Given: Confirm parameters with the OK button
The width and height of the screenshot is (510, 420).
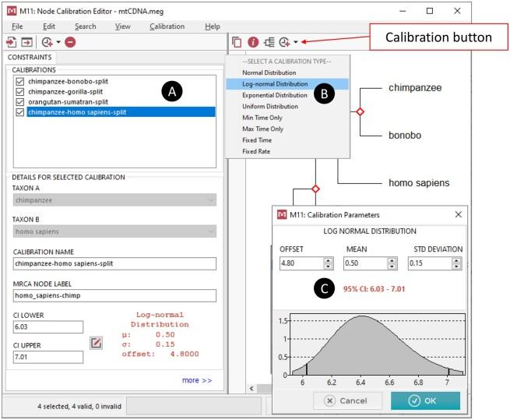Looking at the screenshot, I should click(x=424, y=401).
